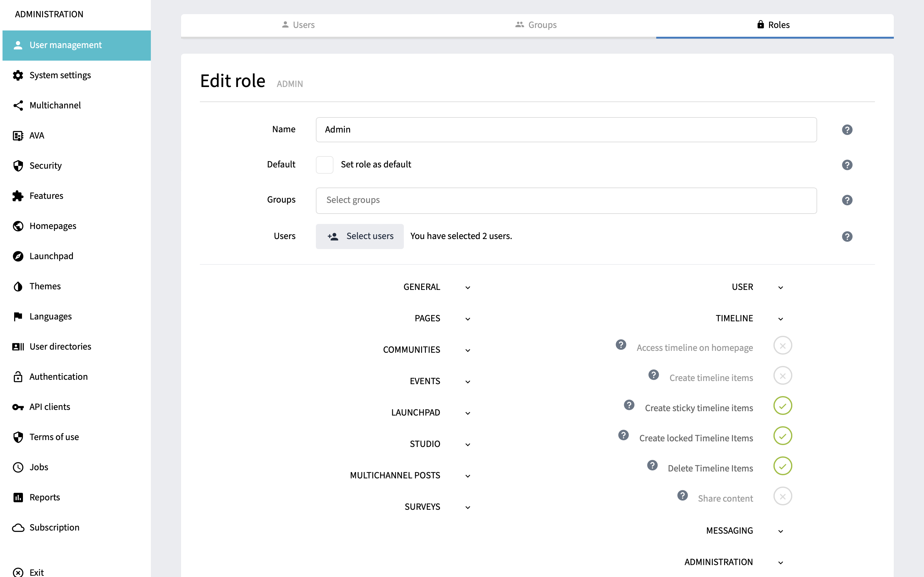The height and width of the screenshot is (577, 924).
Task: Click the User management person icon
Action: pos(18,45)
